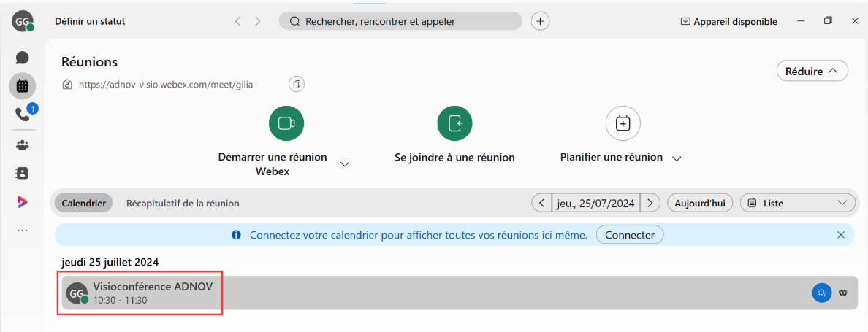
Task: Click the GG profile avatar at top
Action: 22,21
